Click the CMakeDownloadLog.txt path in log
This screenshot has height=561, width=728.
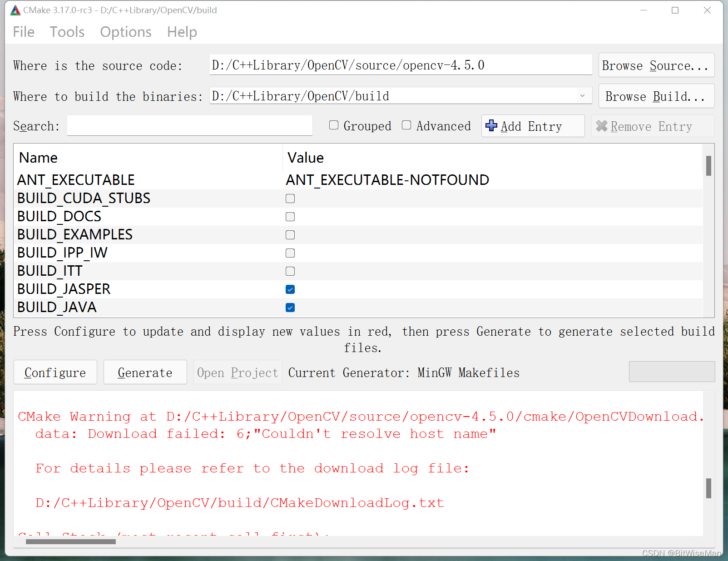point(240,503)
